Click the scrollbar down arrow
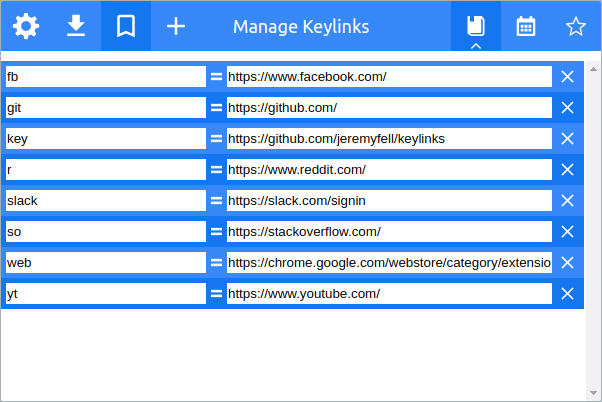The width and height of the screenshot is (602, 402). [x=593, y=393]
